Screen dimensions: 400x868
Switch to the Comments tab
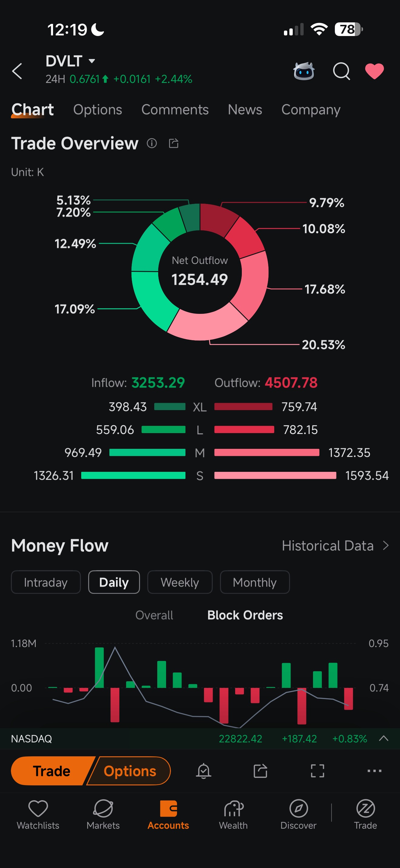175,110
